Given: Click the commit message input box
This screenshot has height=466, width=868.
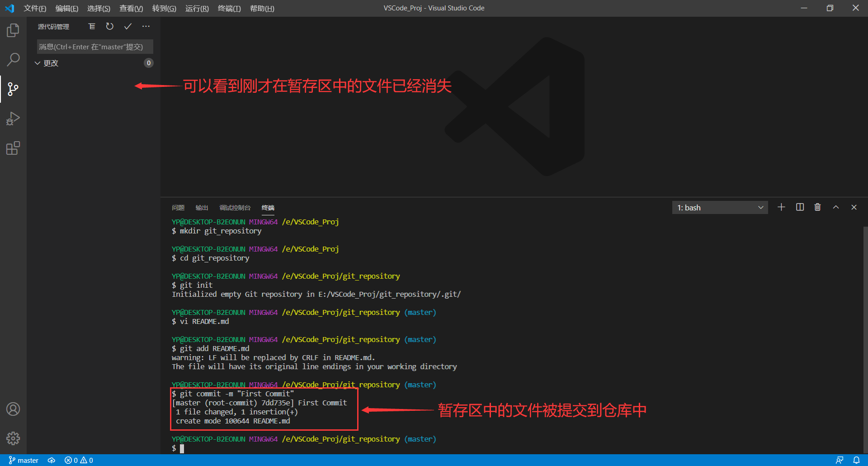Looking at the screenshot, I should [x=95, y=47].
